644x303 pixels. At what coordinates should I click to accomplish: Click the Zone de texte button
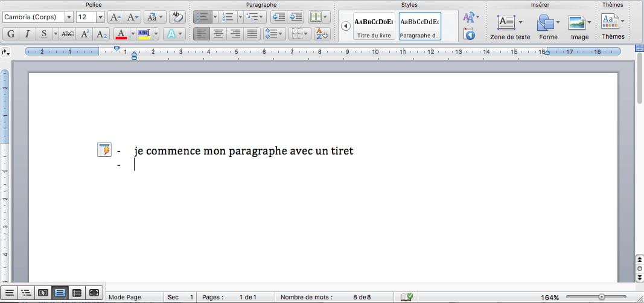pos(509,28)
